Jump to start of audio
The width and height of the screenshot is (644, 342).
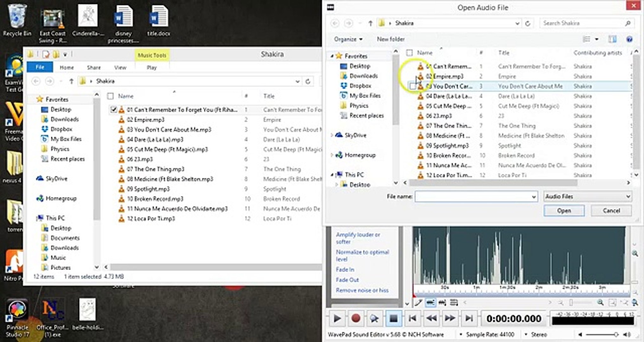click(x=412, y=318)
